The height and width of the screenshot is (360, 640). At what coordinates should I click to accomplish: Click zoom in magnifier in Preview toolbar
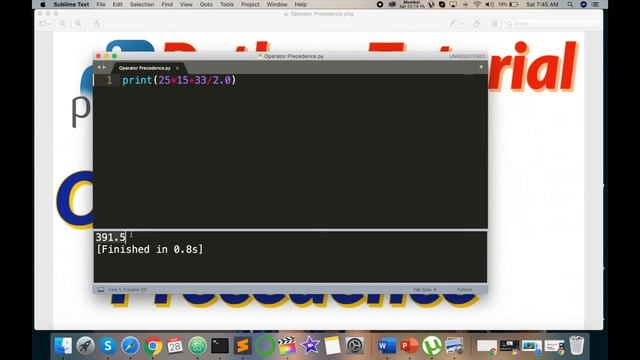[78, 24]
